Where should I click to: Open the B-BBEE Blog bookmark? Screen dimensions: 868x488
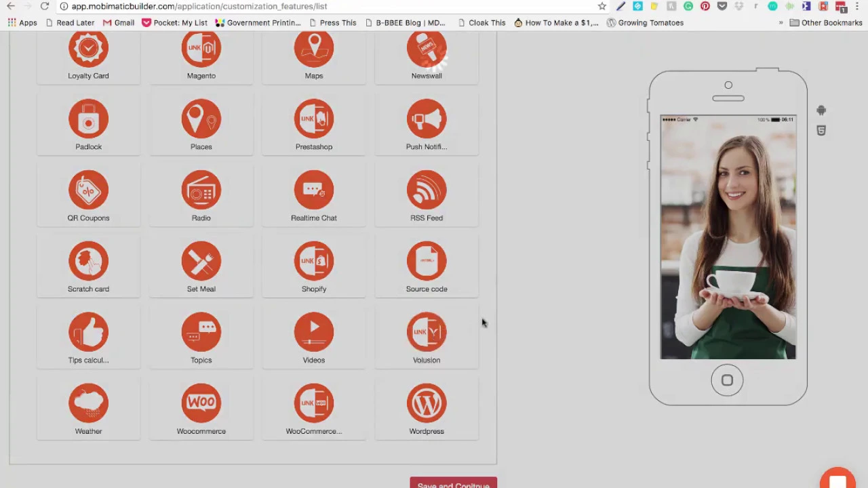407,22
